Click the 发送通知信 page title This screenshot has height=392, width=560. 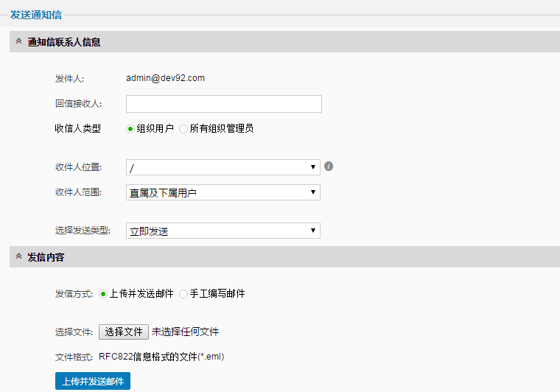[36, 14]
